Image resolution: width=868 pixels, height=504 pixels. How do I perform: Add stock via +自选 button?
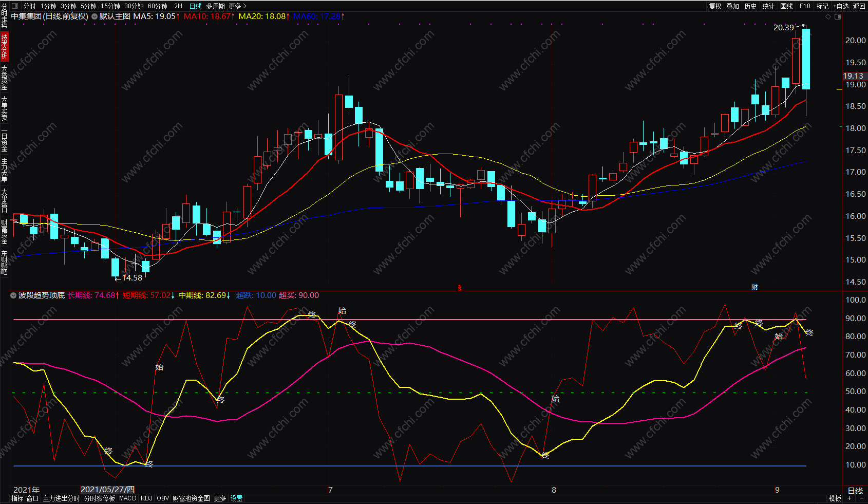point(841,6)
